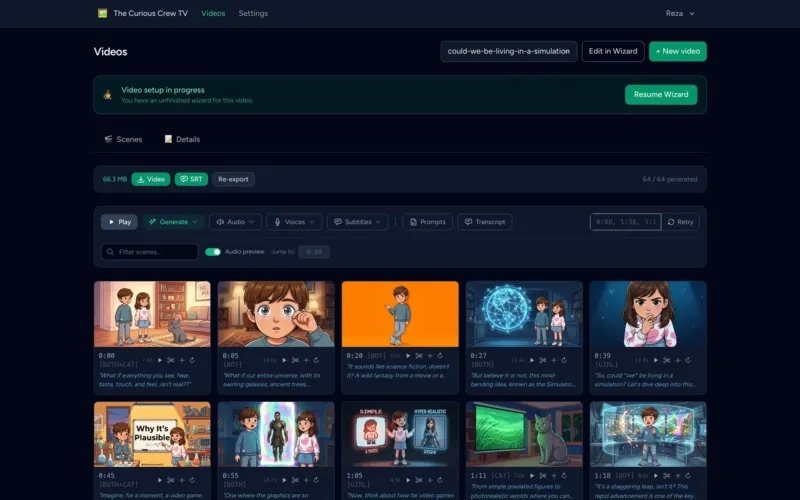
Task: Open the Reza user menu
Action: (680, 13)
